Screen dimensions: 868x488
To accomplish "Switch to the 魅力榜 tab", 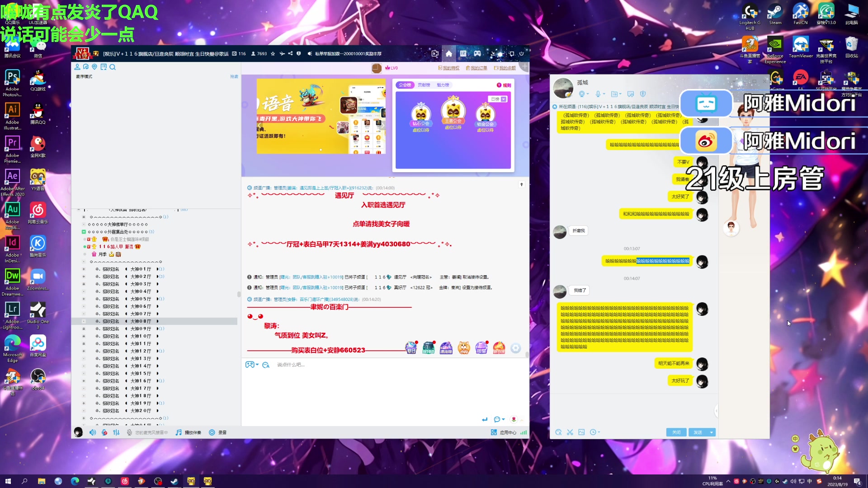I will click(443, 85).
